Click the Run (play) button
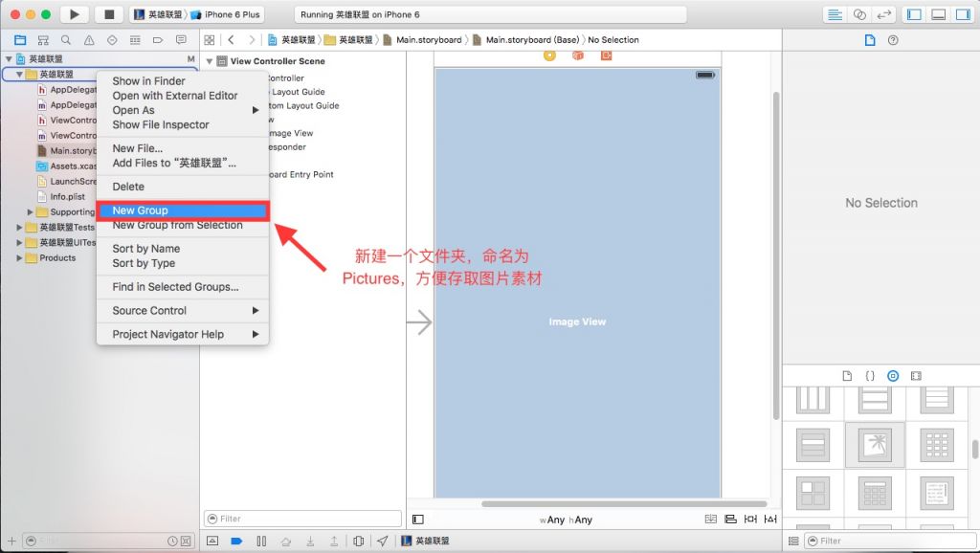The height and width of the screenshot is (553, 980). (75, 14)
